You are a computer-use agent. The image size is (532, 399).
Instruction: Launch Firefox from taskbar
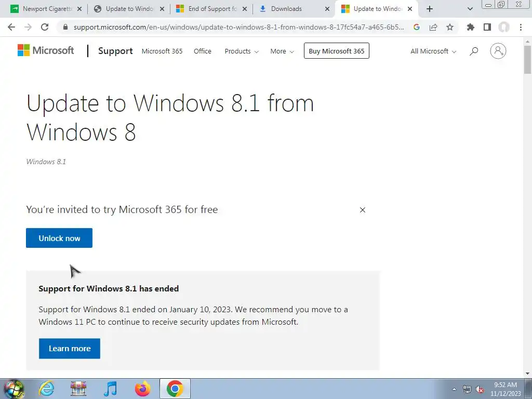(142, 389)
